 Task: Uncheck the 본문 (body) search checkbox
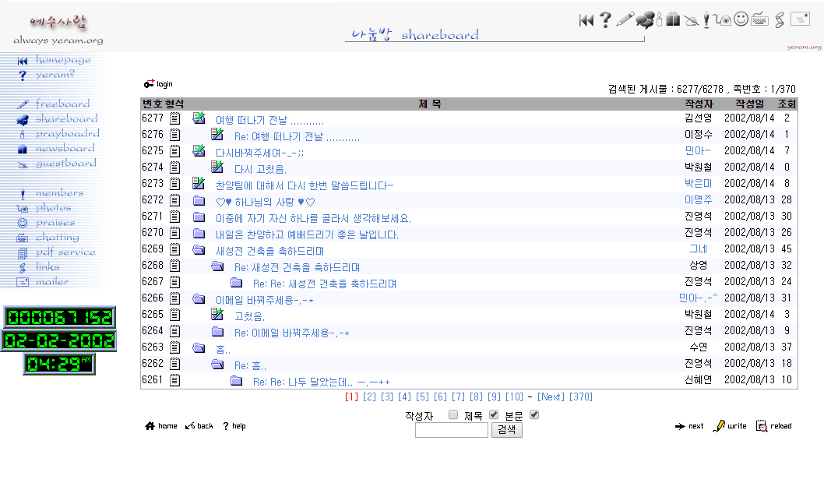coord(534,415)
